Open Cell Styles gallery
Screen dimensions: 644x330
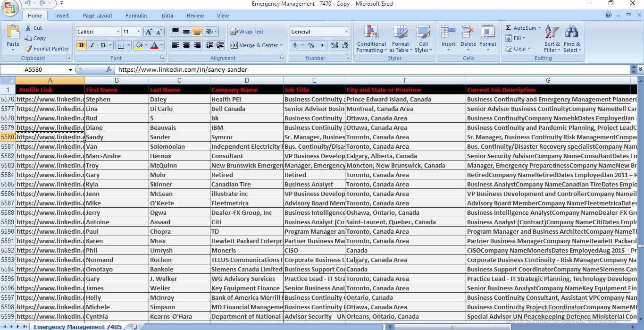pyautogui.click(x=423, y=39)
